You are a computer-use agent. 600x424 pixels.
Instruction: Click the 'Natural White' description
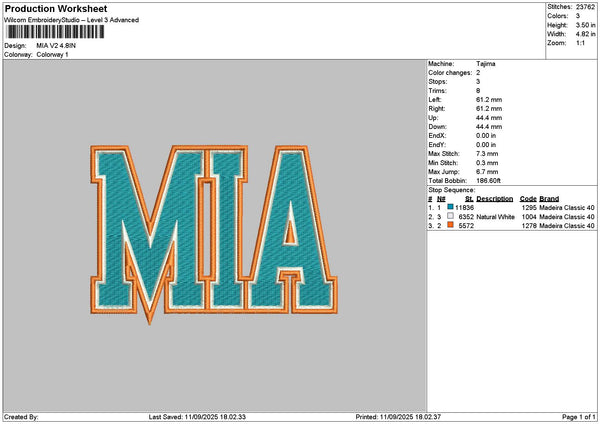[496, 217]
